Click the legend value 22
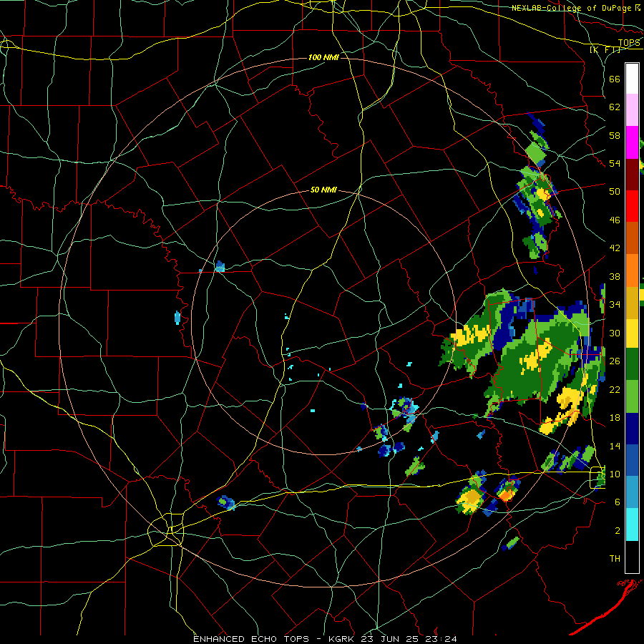 (615, 389)
